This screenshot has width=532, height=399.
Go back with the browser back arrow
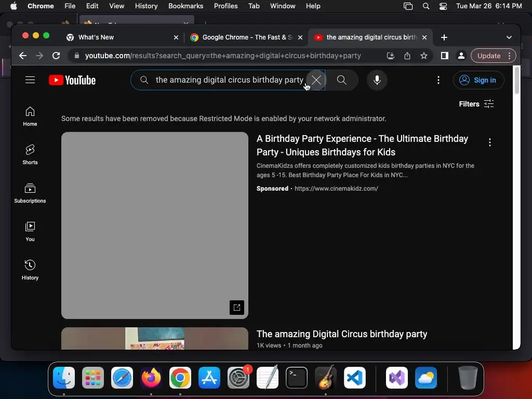23,56
